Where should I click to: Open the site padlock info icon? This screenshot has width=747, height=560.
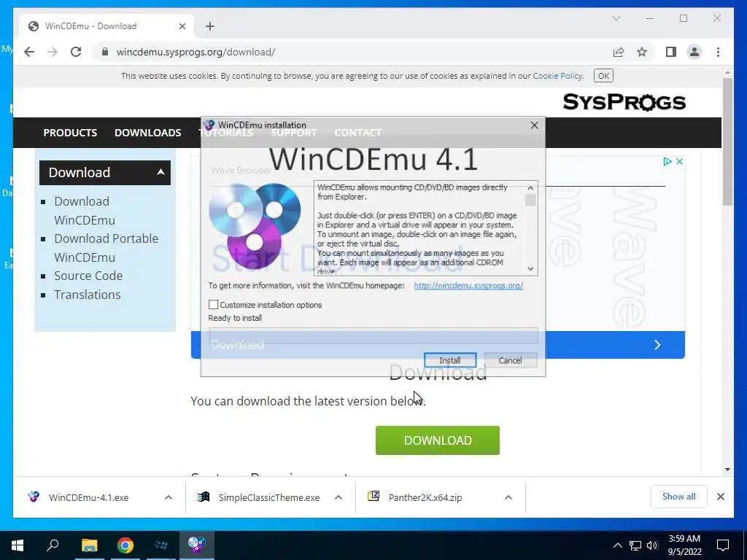105,52
